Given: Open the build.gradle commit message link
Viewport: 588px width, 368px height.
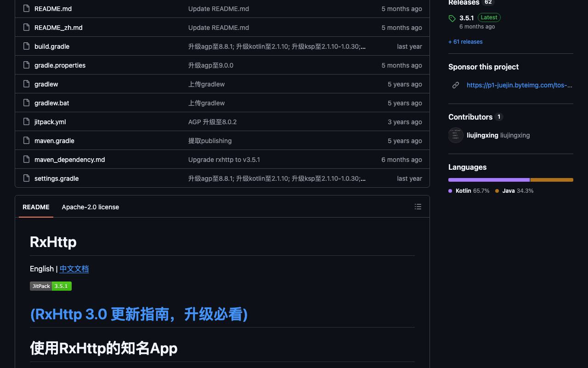Looking at the screenshot, I should [277, 46].
